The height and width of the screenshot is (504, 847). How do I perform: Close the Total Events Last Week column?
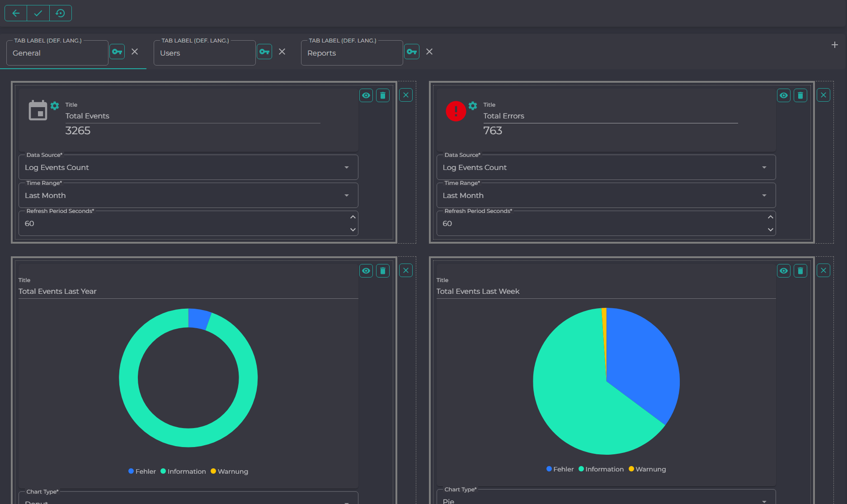pos(823,270)
